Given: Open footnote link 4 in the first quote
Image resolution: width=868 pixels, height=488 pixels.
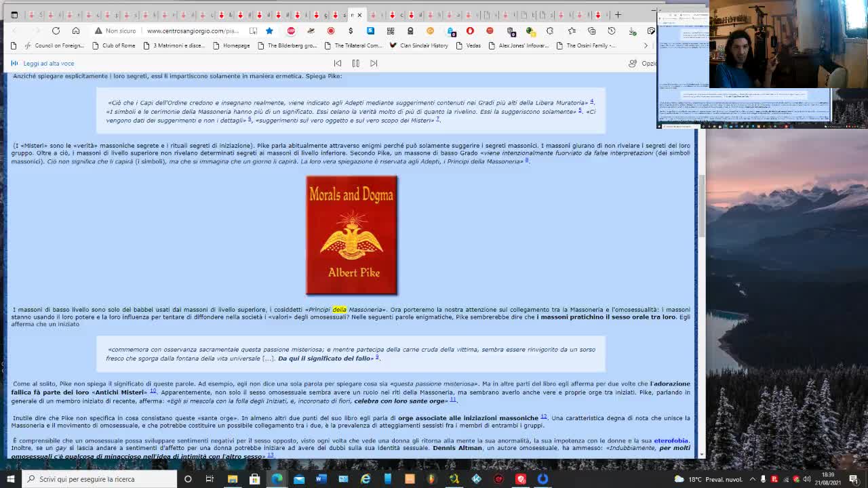Looking at the screenshot, I should point(591,102).
